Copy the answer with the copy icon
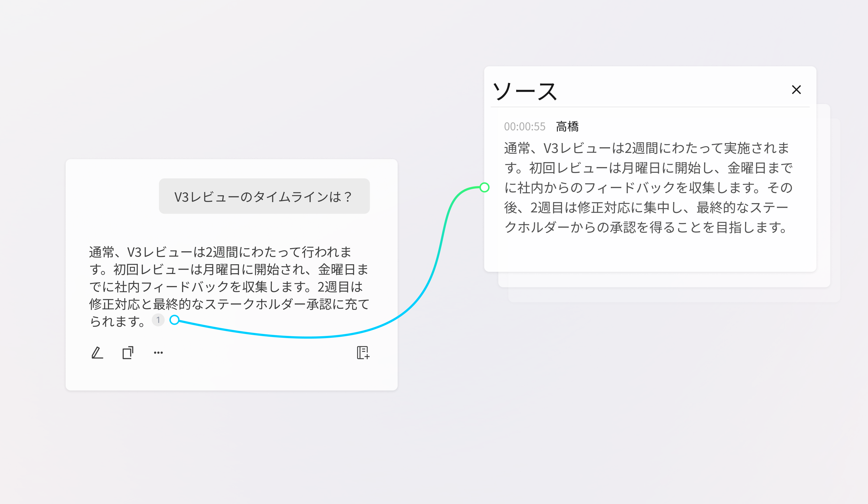 click(128, 353)
